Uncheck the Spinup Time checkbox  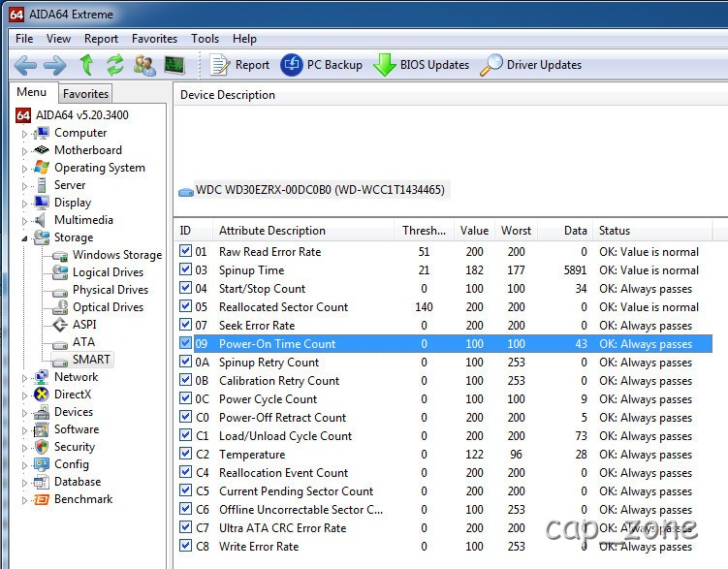pos(185,269)
